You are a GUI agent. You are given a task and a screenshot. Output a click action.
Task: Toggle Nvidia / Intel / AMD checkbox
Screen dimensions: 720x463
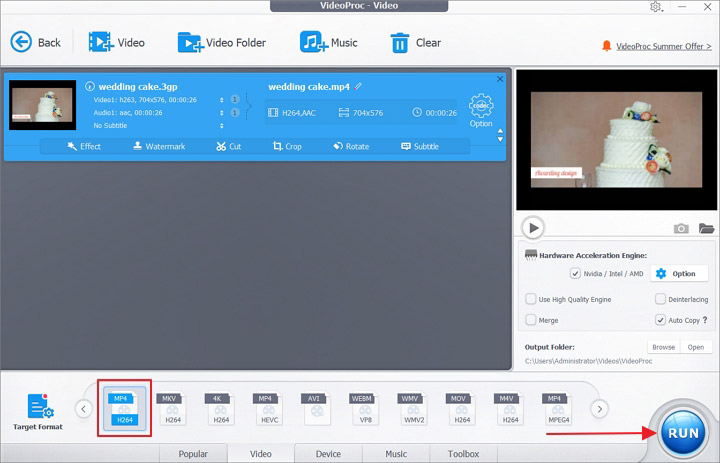pos(575,273)
